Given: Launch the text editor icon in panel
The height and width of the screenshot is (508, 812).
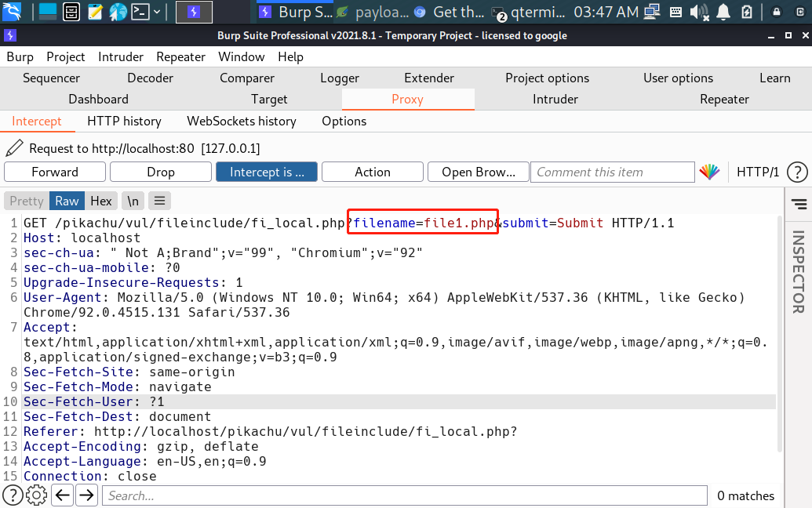Looking at the screenshot, I should tap(95, 12).
